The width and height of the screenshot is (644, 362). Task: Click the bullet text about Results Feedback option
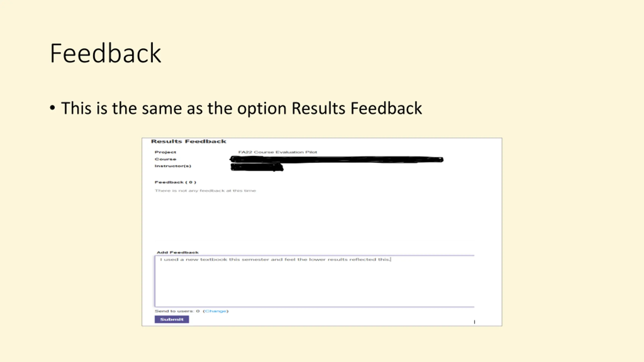pos(242,108)
